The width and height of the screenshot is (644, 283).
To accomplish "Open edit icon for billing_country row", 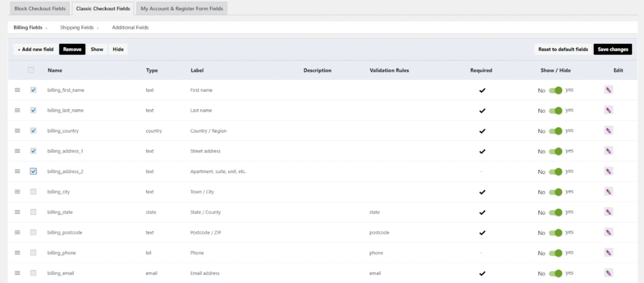I will 608,131.
